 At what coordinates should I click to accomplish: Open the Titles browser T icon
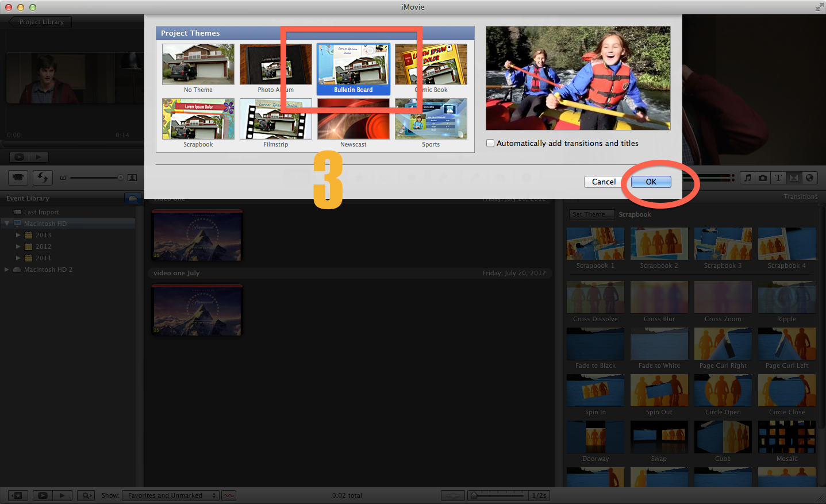coord(778,178)
